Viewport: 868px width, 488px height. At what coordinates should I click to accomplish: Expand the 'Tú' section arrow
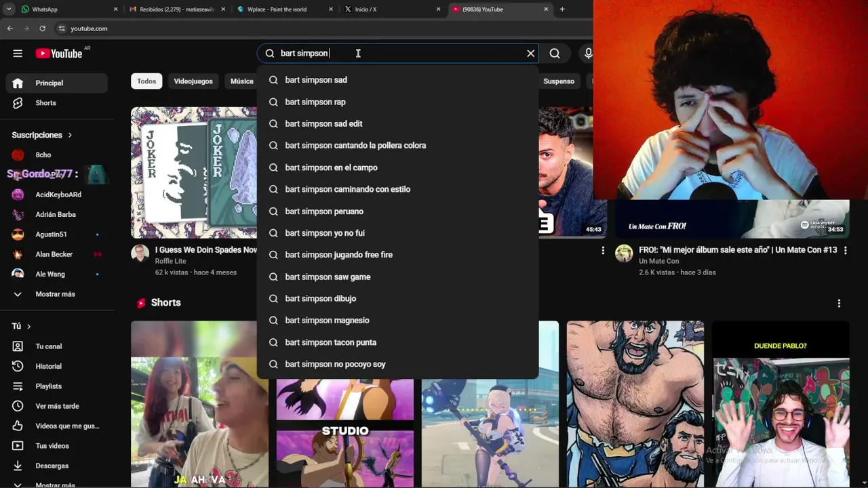[28, 326]
